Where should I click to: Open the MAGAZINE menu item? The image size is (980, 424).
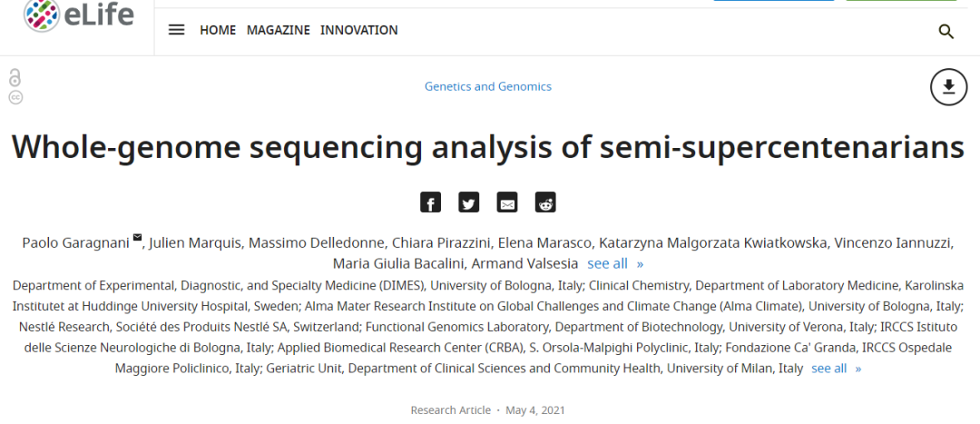[279, 30]
